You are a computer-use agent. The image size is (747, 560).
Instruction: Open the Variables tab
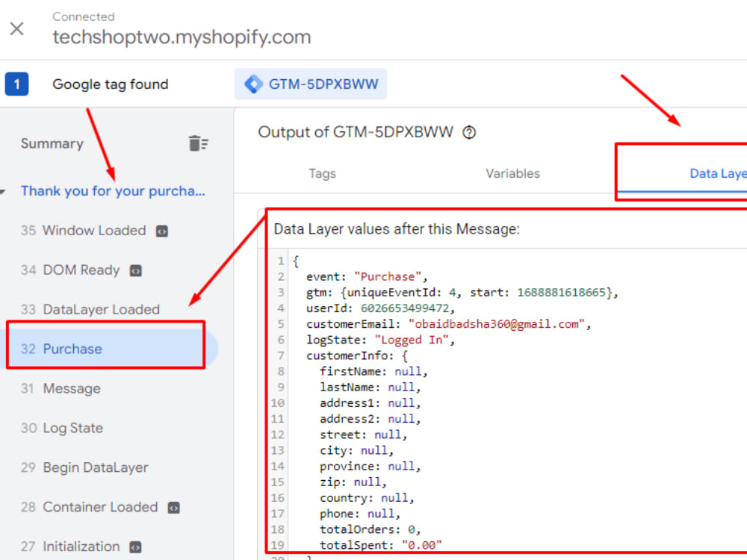(x=512, y=173)
